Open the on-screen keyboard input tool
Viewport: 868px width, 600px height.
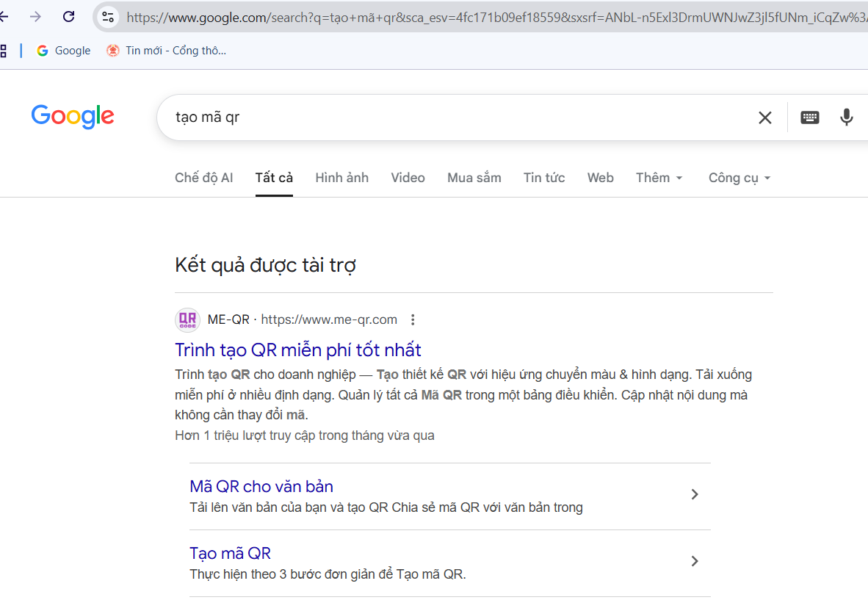[810, 118]
